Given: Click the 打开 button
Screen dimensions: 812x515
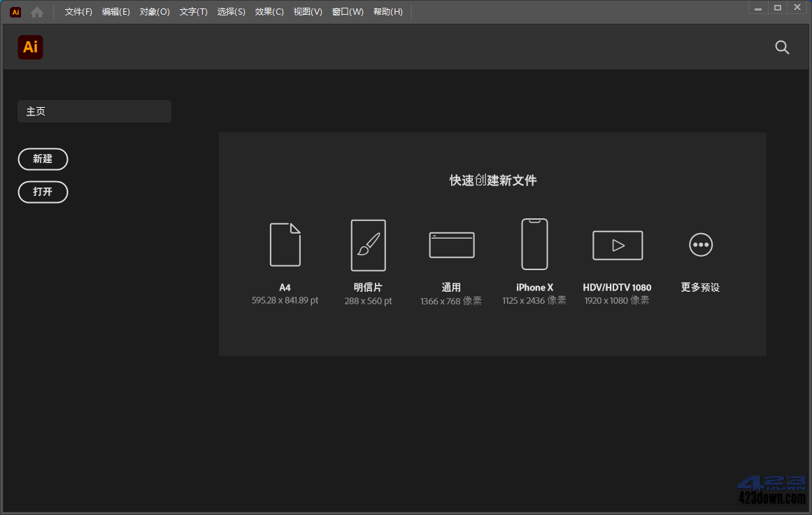Looking at the screenshot, I should pyautogui.click(x=43, y=192).
